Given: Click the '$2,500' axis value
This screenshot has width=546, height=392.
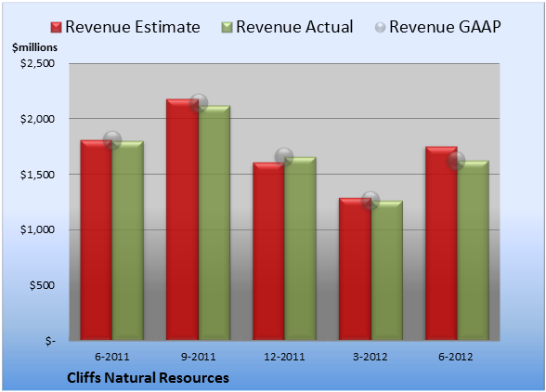Looking at the screenshot, I should [x=37, y=63].
